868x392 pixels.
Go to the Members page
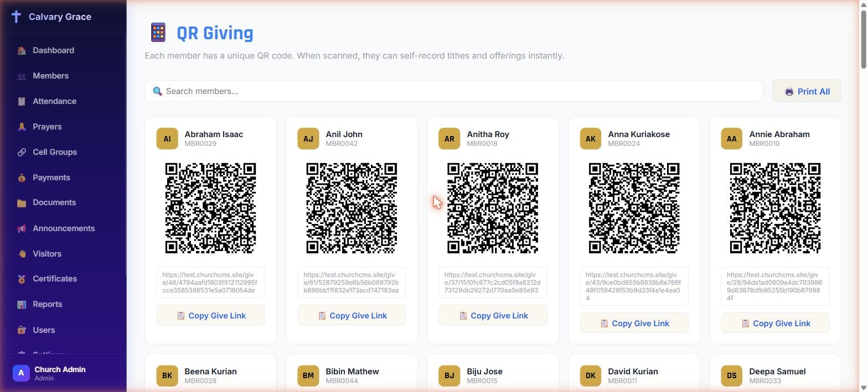[x=64, y=76]
